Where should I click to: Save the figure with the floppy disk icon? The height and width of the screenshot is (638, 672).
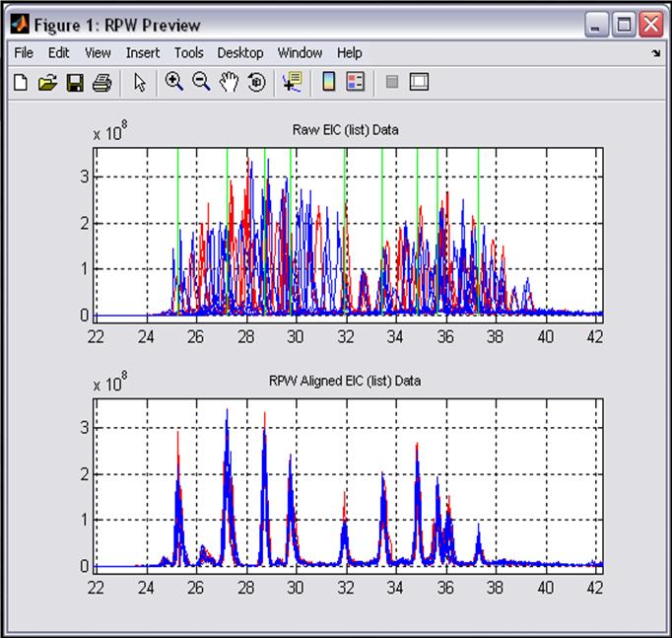coord(74,84)
